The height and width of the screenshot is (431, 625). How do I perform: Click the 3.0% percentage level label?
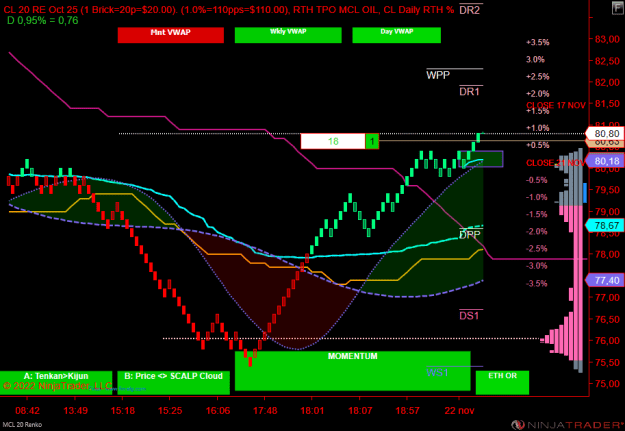(535, 59)
